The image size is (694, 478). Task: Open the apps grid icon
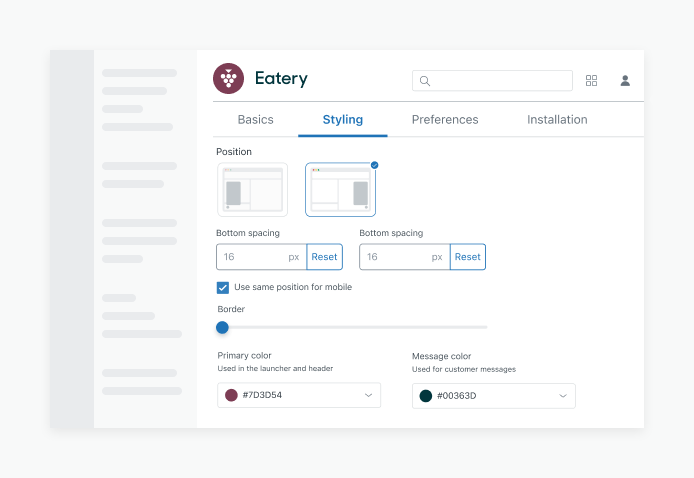click(x=591, y=81)
